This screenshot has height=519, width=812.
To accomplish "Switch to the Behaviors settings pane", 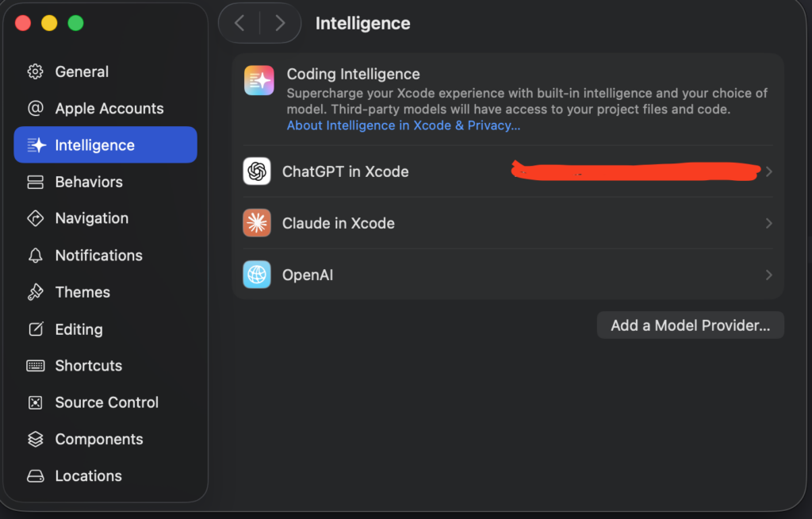I will click(x=89, y=182).
